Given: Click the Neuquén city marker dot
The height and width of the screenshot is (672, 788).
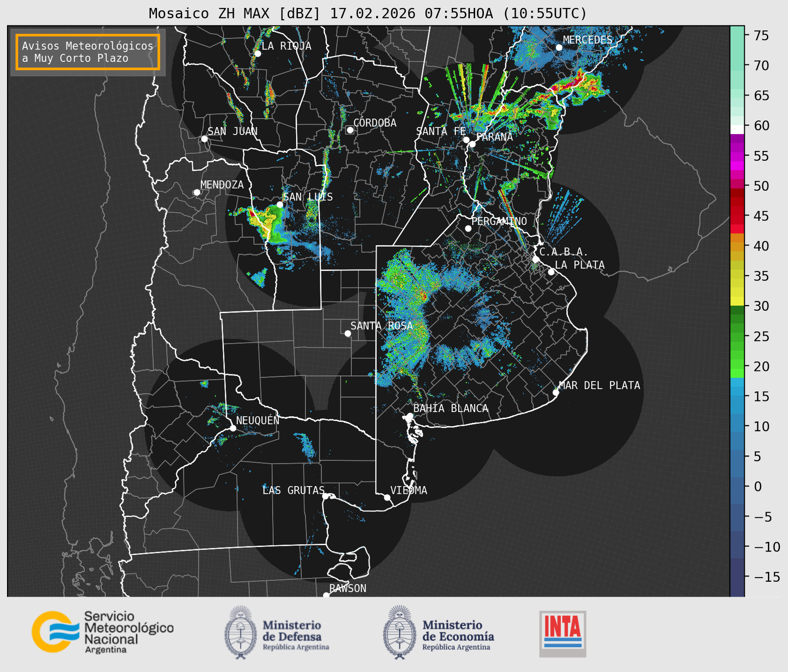Looking at the screenshot, I should (233, 428).
